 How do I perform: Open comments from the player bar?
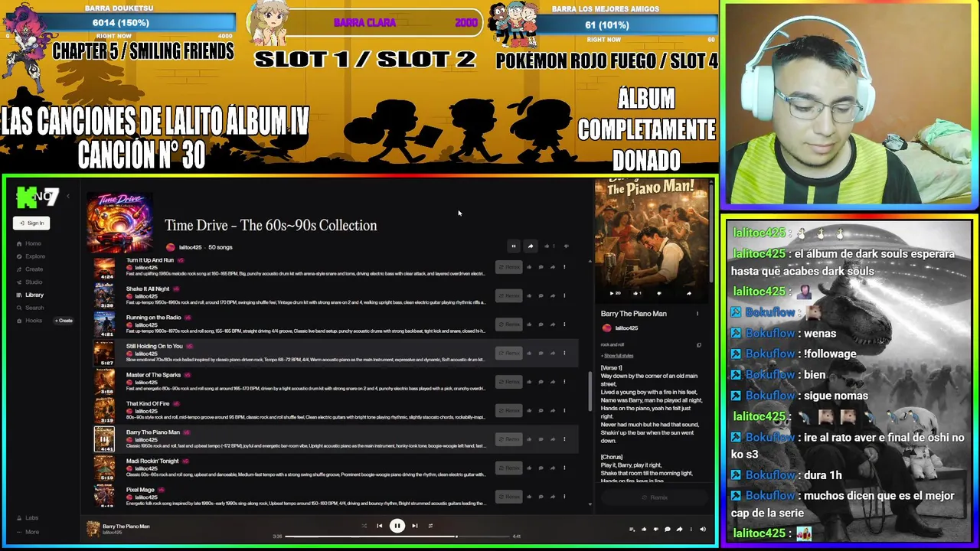668,529
